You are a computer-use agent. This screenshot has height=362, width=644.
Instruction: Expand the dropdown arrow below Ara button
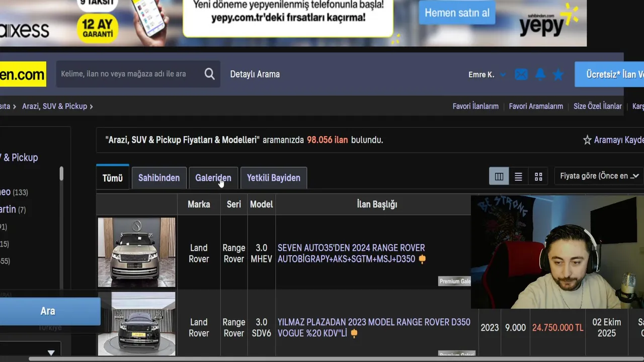[51, 353]
